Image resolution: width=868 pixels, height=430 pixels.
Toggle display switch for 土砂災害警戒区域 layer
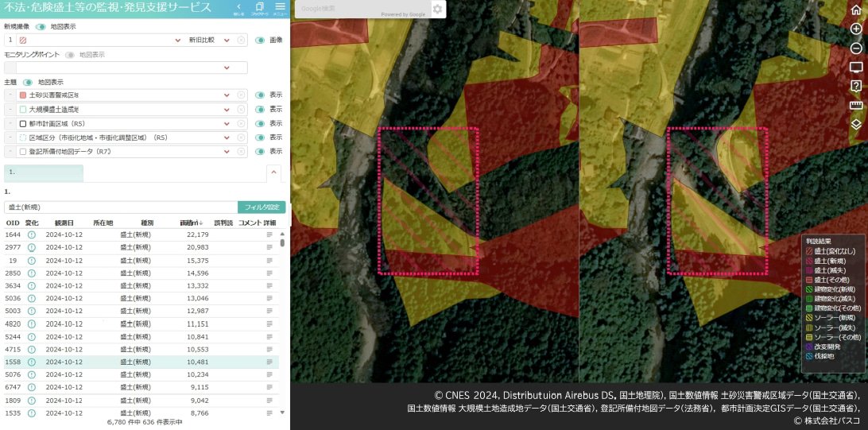260,95
